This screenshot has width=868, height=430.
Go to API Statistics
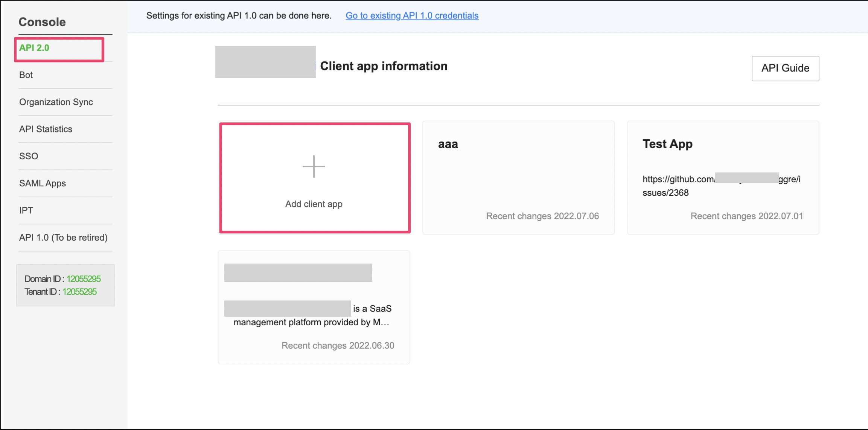[x=46, y=129]
